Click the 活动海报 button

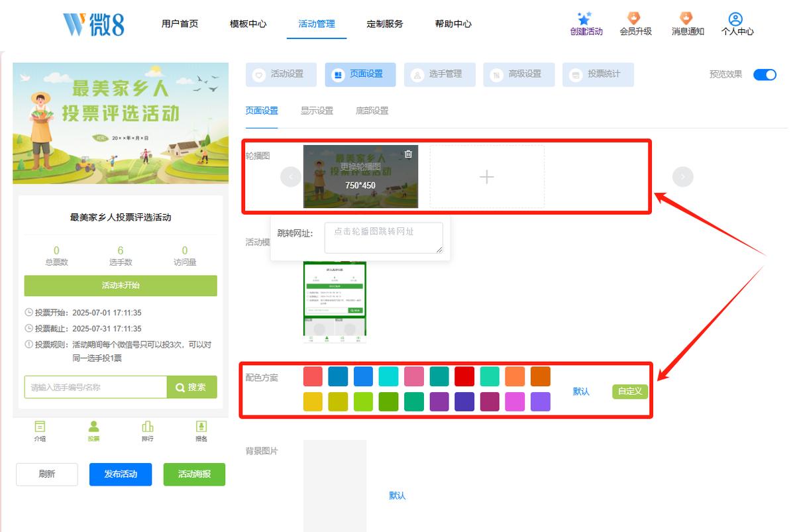[194, 474]
